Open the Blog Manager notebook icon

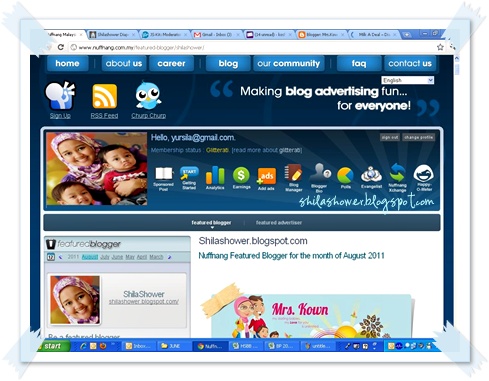coord(293,173)
